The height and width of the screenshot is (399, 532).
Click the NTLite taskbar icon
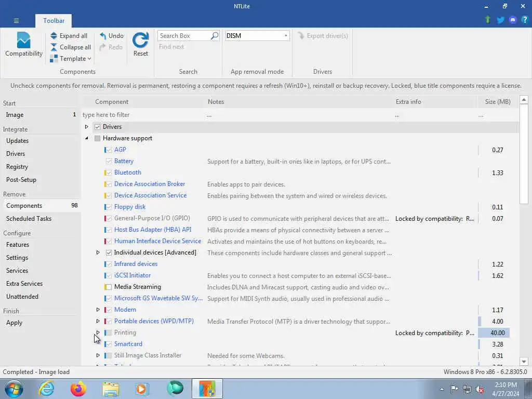click(x=207, y=389)
